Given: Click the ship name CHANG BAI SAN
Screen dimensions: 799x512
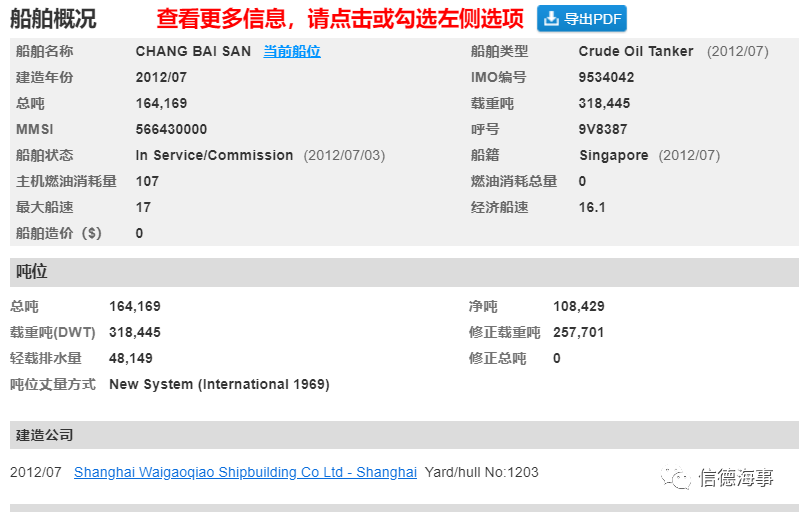Looking at the screenshot, I should [x=193, y=51].
